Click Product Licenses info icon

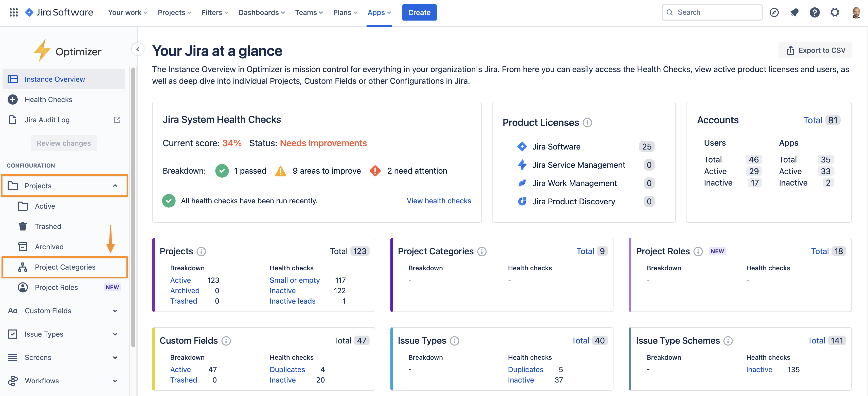pyautogui.click(x=587, y=122)
